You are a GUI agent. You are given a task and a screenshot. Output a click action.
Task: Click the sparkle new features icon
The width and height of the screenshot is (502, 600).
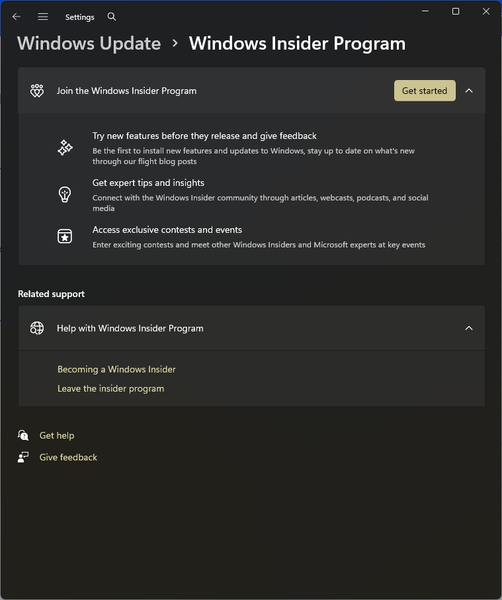[65, 148]
